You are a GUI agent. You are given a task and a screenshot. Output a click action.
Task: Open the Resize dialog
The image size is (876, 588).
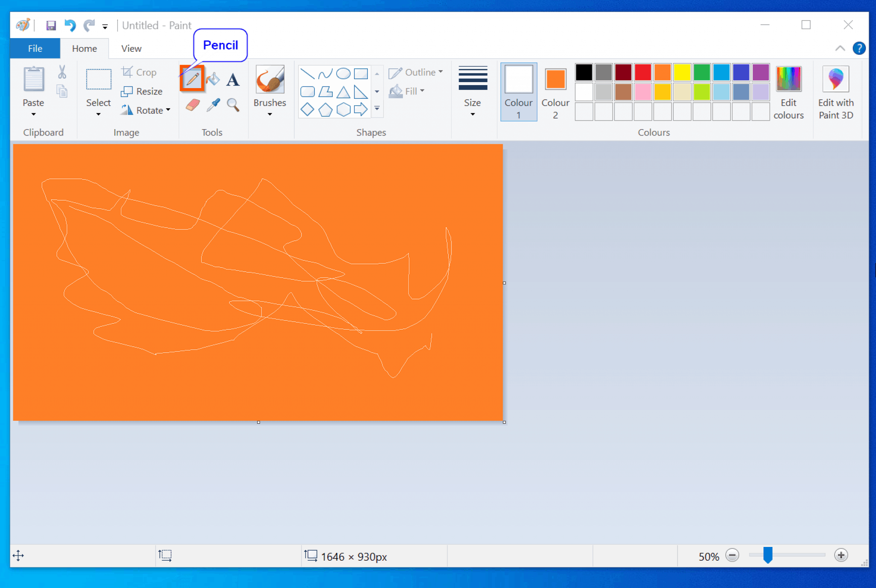pos(142,91)
